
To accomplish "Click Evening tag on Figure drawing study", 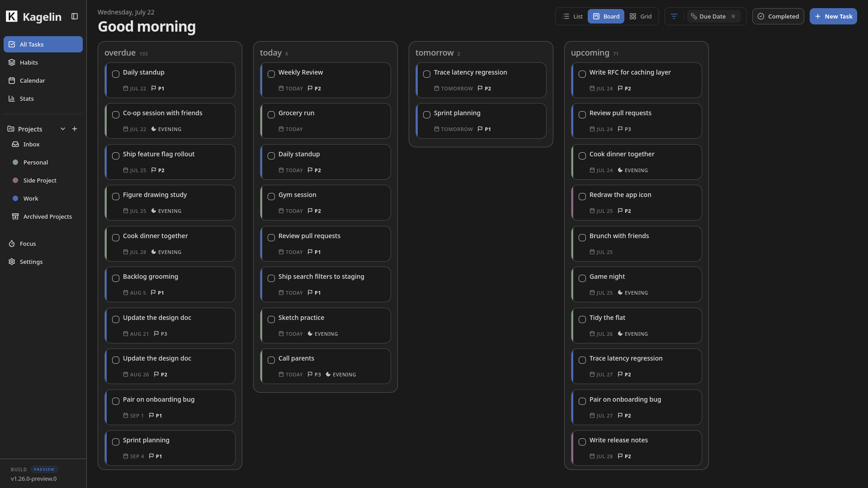I will 166,211.
